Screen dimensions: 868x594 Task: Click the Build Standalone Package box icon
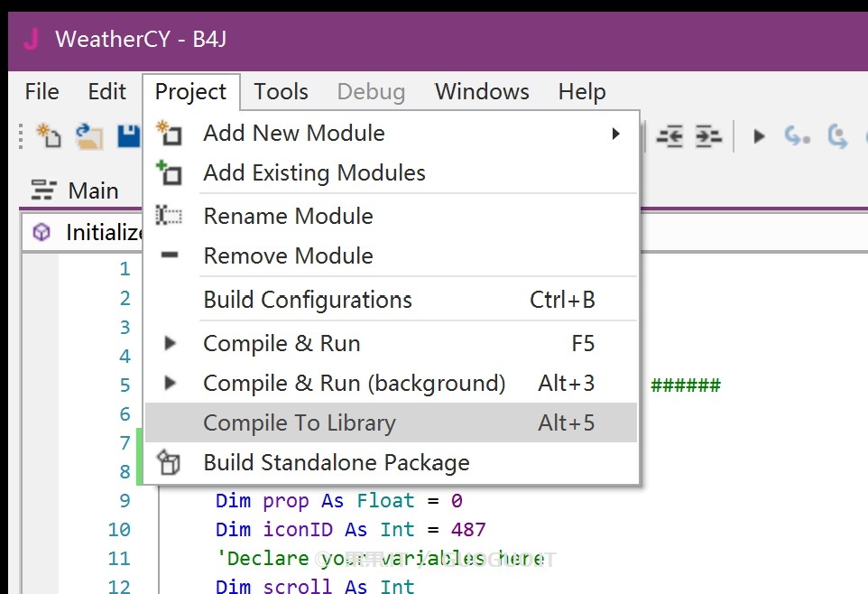pyautogui.click(x=169, y=463)
